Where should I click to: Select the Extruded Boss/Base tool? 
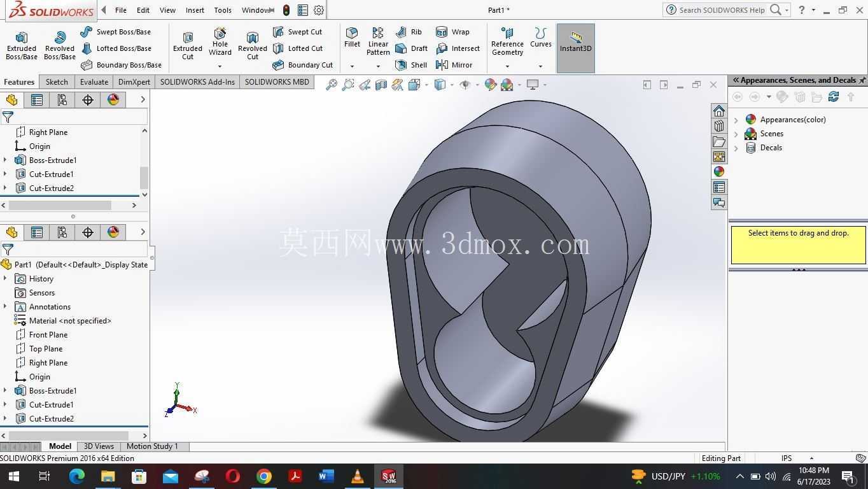pyautogui.click(x=22, y=46)
